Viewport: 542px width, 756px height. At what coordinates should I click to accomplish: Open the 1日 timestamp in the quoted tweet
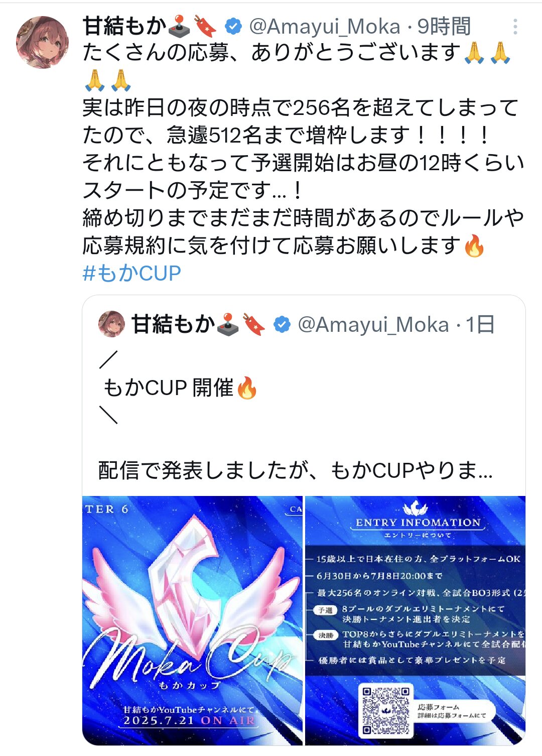pos(480,325)
